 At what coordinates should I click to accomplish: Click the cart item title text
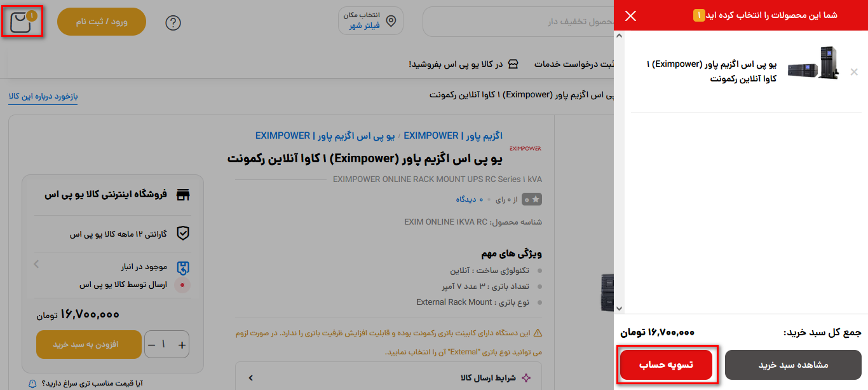click(x=712, y=71)
